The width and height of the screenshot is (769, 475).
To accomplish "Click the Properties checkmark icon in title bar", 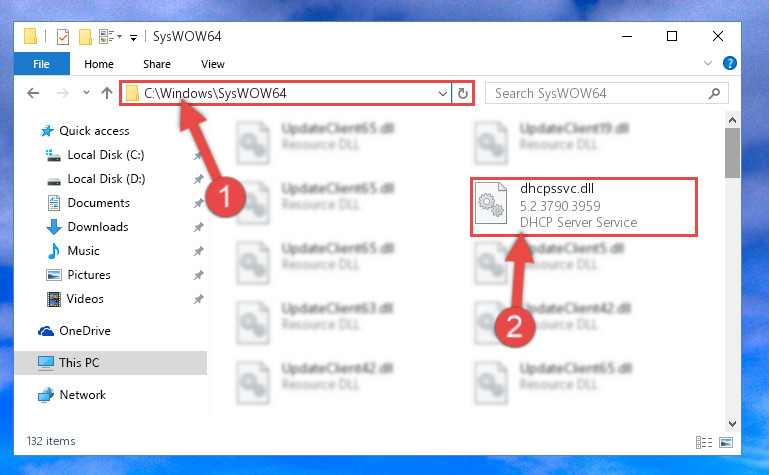I will tap(63, 37).
